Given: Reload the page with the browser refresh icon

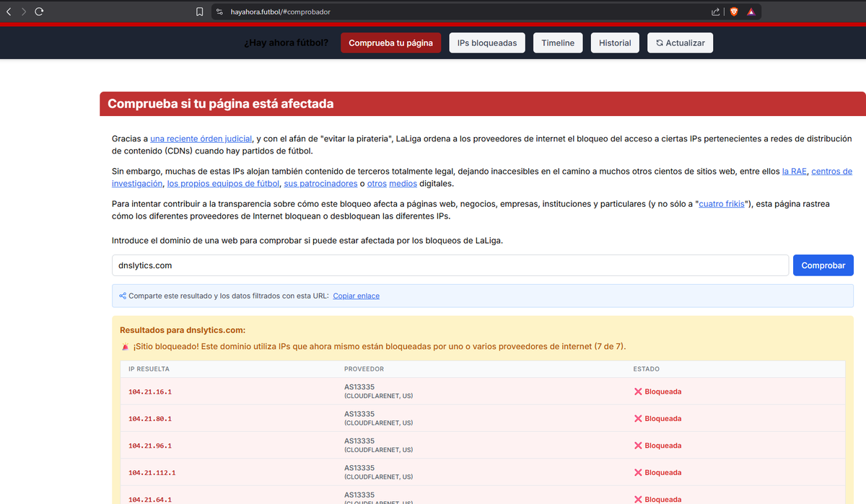Looking at the screenshot, I should click(x=39, y=12).
